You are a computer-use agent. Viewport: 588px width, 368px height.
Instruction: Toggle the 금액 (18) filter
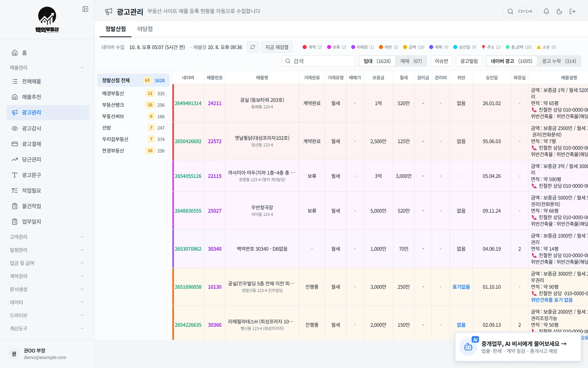[x=414, y=47]
